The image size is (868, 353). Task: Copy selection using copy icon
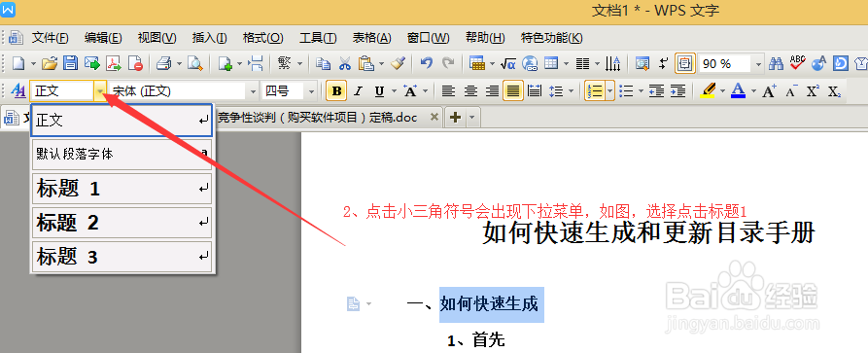tap(323, 64)
